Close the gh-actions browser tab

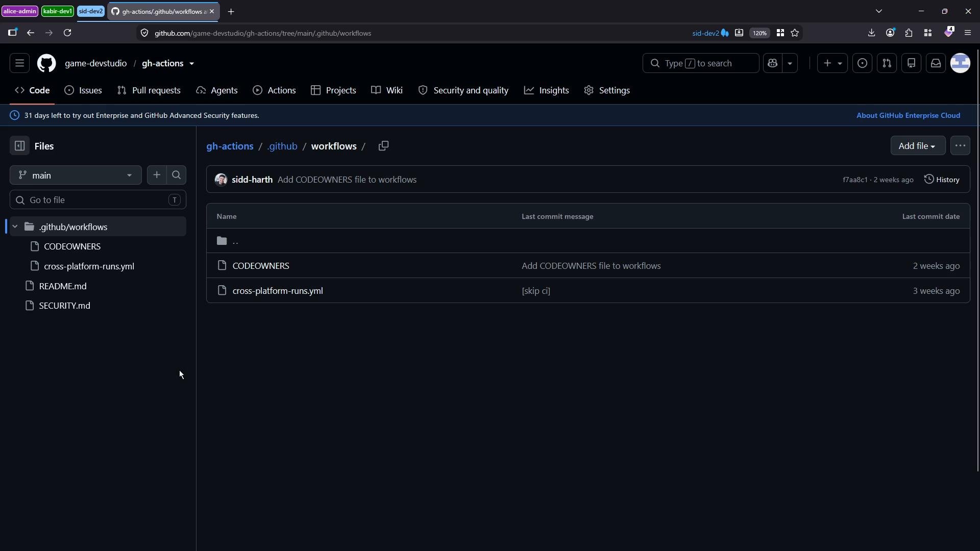tap(212, 11)
